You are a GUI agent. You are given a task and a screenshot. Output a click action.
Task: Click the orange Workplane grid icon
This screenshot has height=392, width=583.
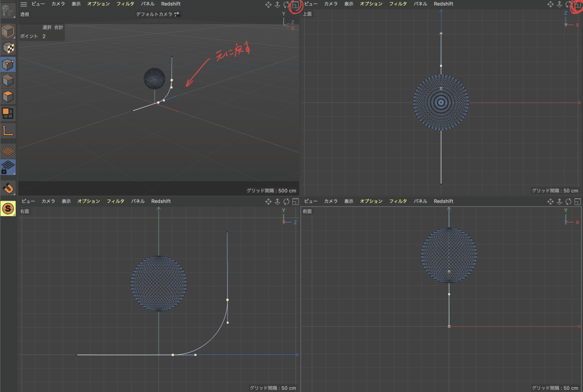8,151
